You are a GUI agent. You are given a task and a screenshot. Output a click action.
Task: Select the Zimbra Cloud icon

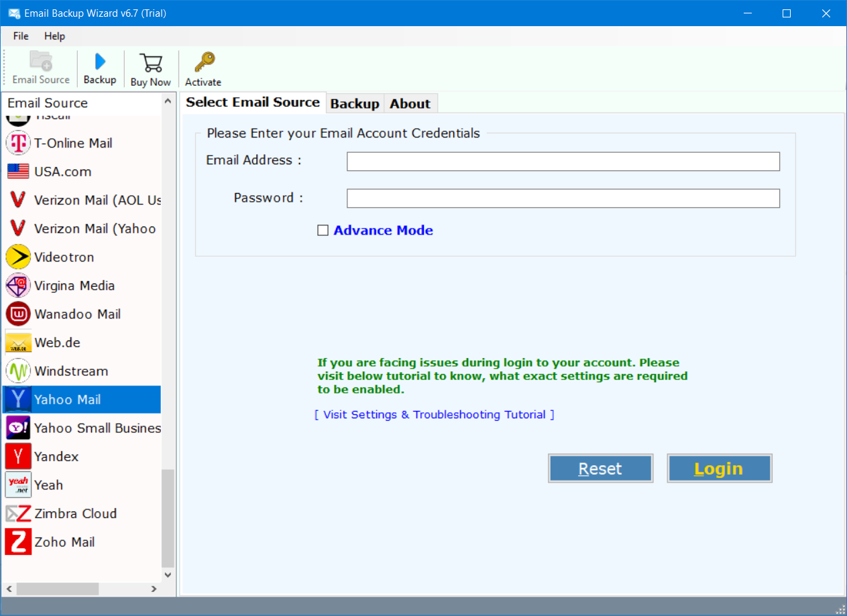tap(18, 513)
